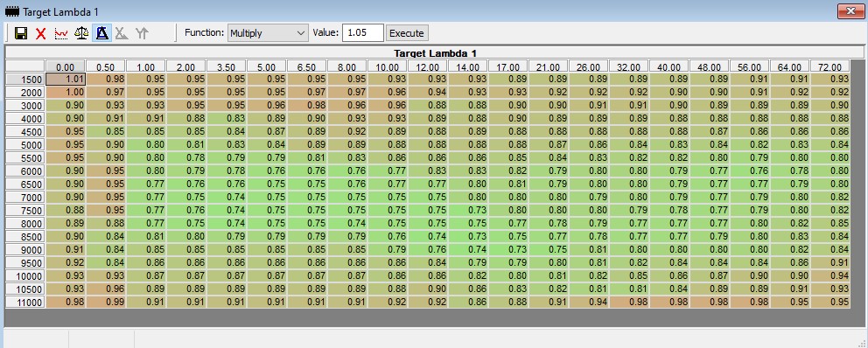
Task: Click row 4500 cell under column 8.00
Action: pos(347,132)
